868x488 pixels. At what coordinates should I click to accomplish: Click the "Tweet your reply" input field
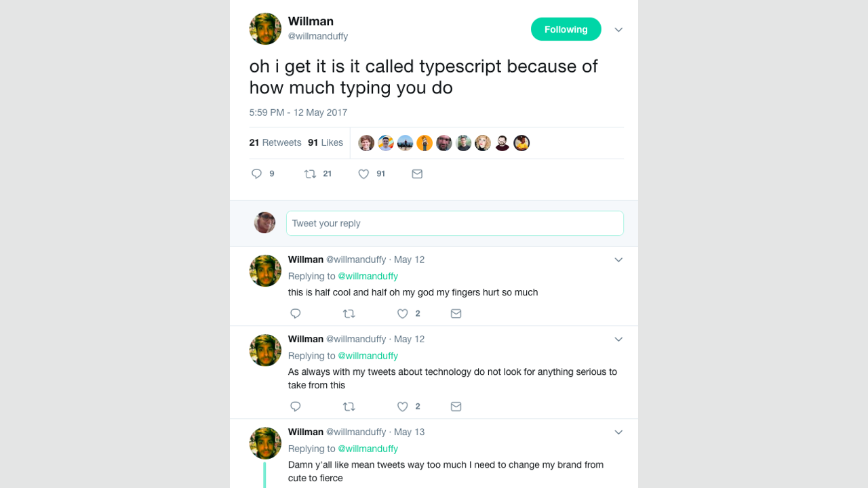[454, 223]
